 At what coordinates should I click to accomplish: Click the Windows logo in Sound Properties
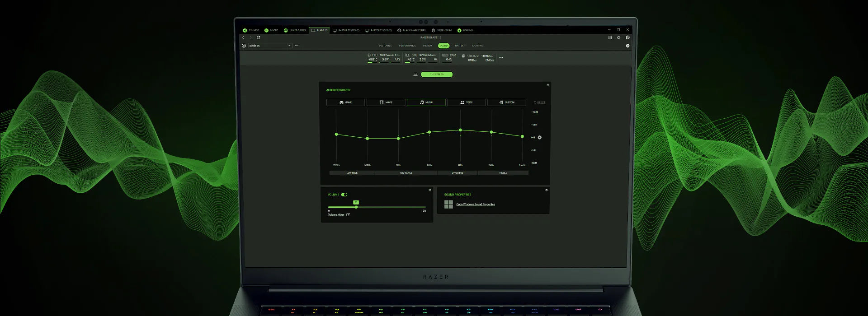point(448,204)
